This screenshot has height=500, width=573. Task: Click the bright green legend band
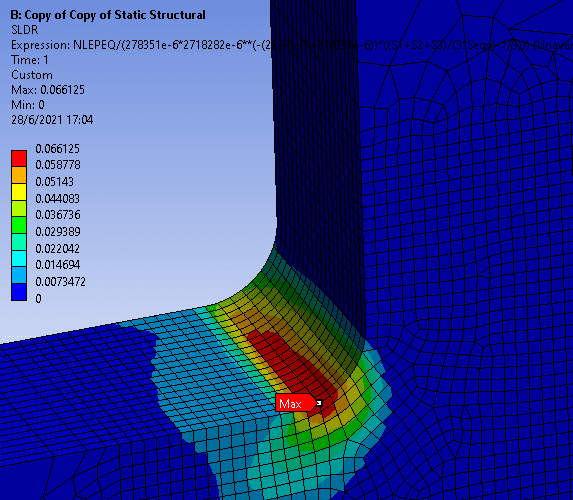(x=19, y=225)
